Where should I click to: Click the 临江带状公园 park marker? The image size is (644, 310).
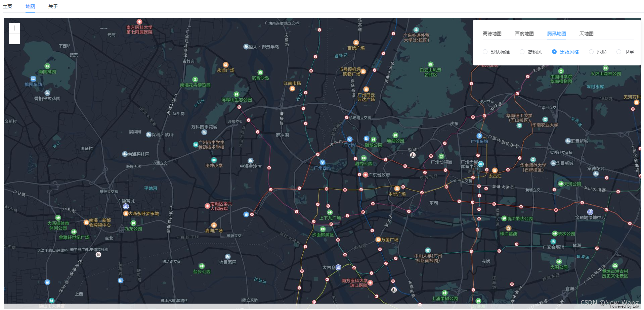tap(504, 218)
